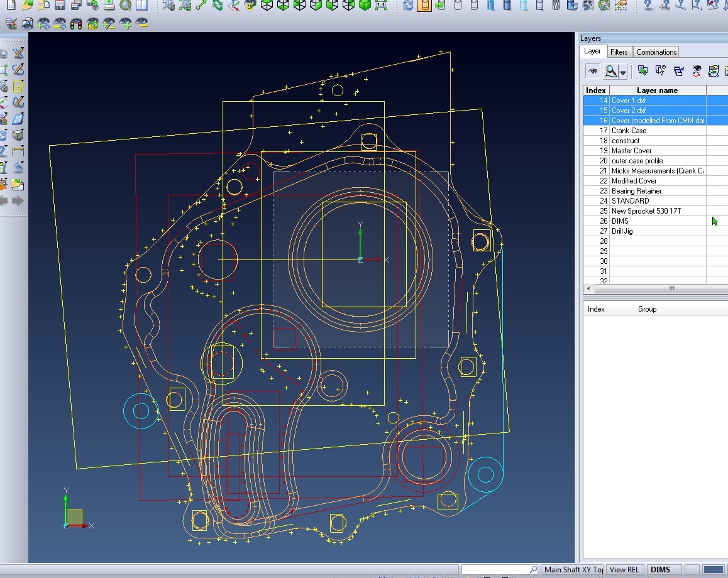Click the question mark help icon
728x578 pixels.
648,6
